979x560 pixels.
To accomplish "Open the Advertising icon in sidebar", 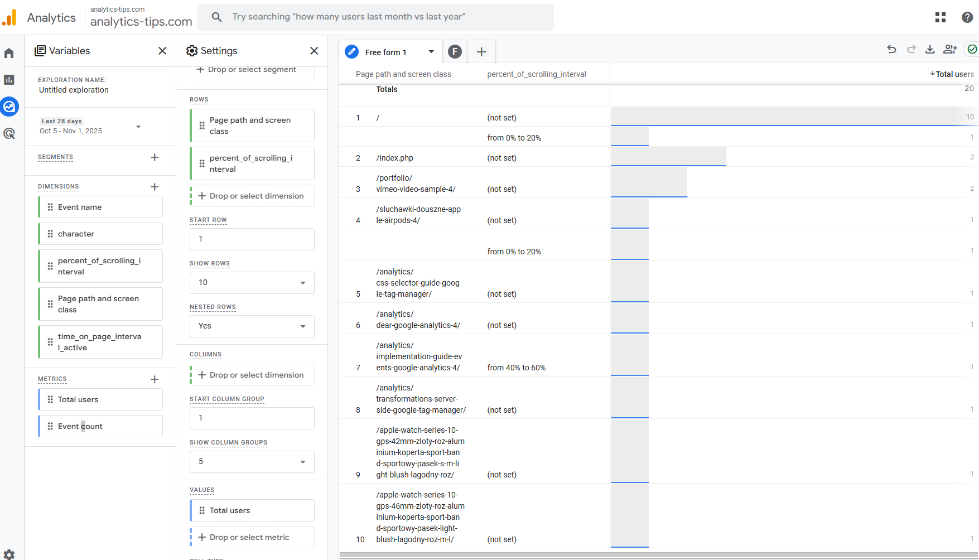I will click(9, 133).
